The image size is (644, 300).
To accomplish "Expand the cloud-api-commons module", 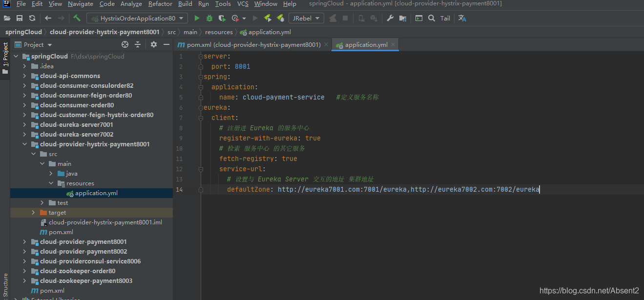I will coord(25,76).
